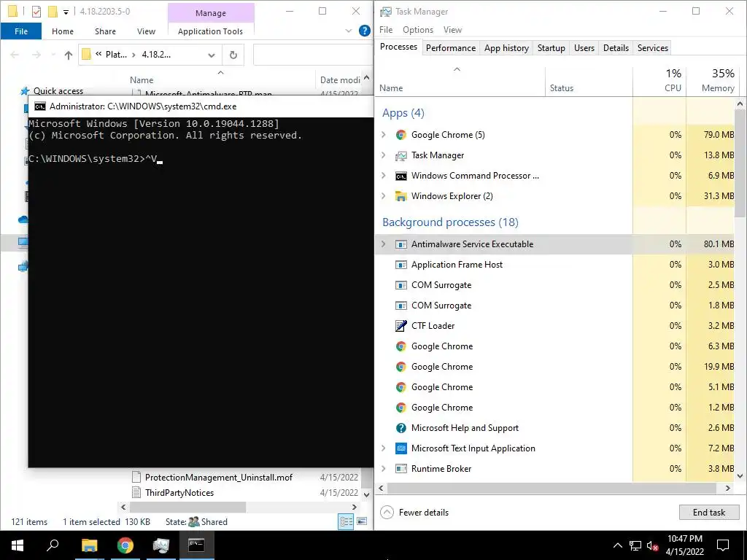The height and width of the screenshot is (560, 747).
Task: Click the Task Manager process row icon
Action: point(401,155)
